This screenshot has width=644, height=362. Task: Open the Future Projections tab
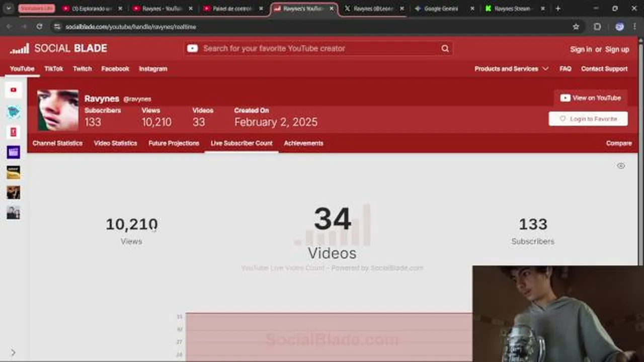pos(174,143)
